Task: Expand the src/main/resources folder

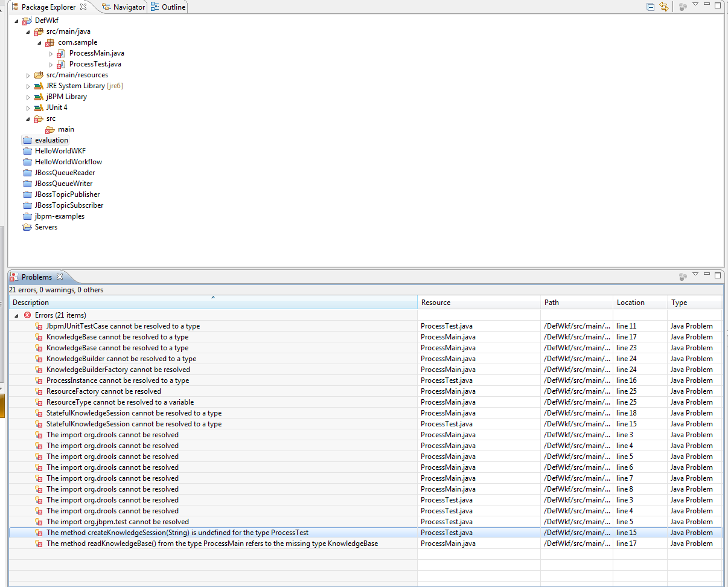Action: point(27,75)
